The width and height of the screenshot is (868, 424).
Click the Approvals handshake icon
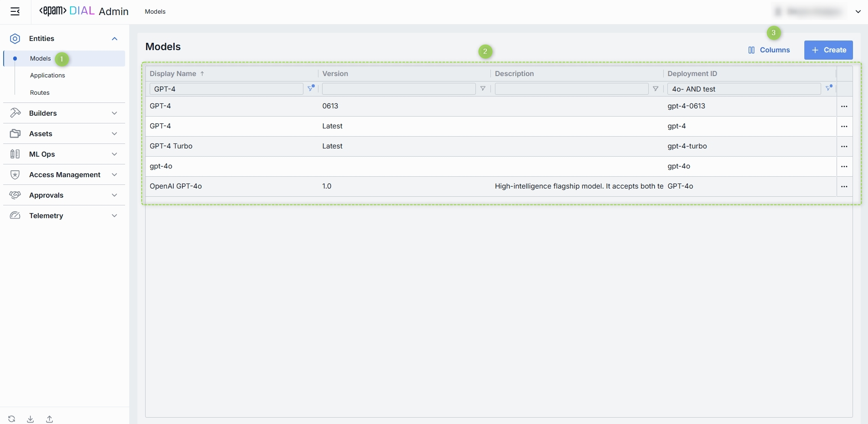(x=15, y=195)
